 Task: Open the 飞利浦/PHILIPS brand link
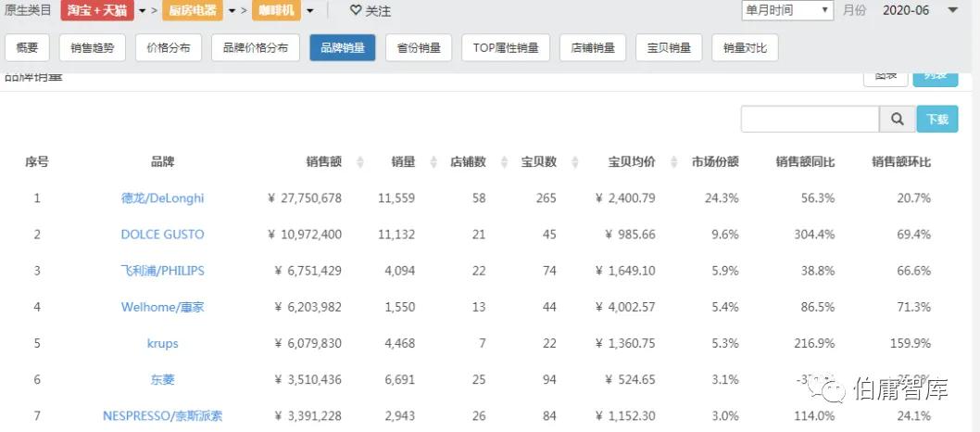(x=162, y=271)
